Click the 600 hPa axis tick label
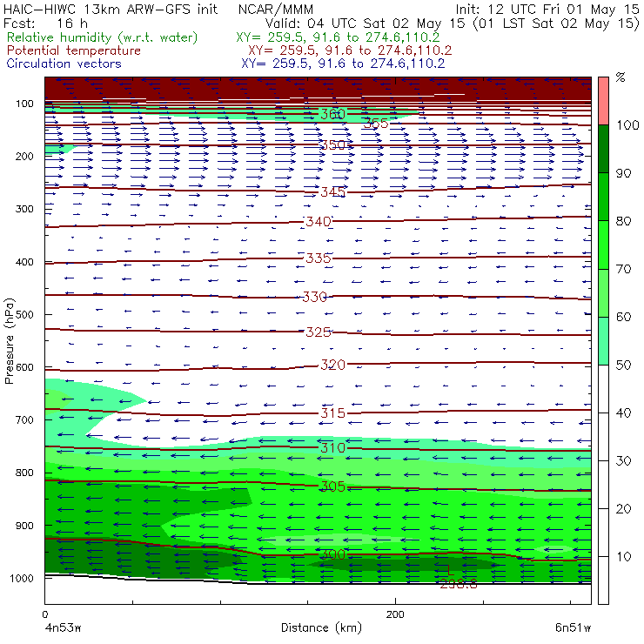Viewport: 644px width, 644px height. (24, 366)
